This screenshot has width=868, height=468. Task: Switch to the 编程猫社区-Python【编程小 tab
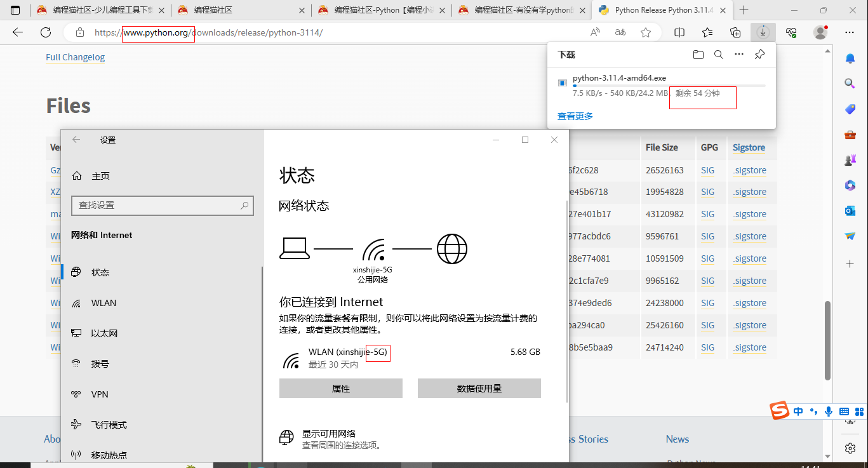click(381, 10)
